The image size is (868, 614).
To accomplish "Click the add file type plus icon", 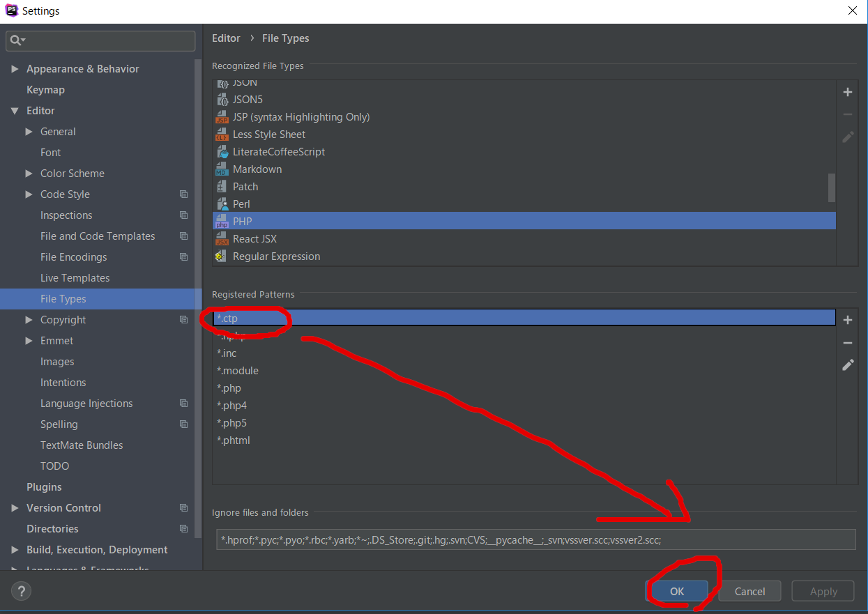I will (848, 92).
